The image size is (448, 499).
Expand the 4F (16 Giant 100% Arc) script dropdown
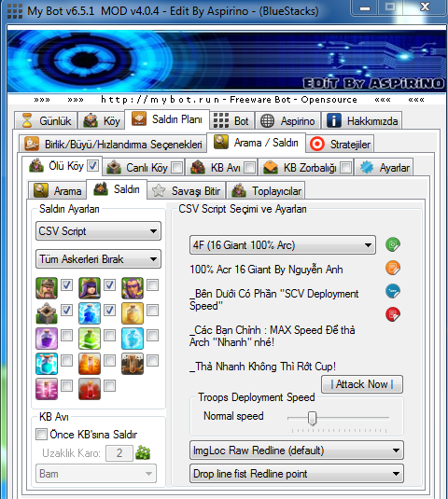click(283, 245)
